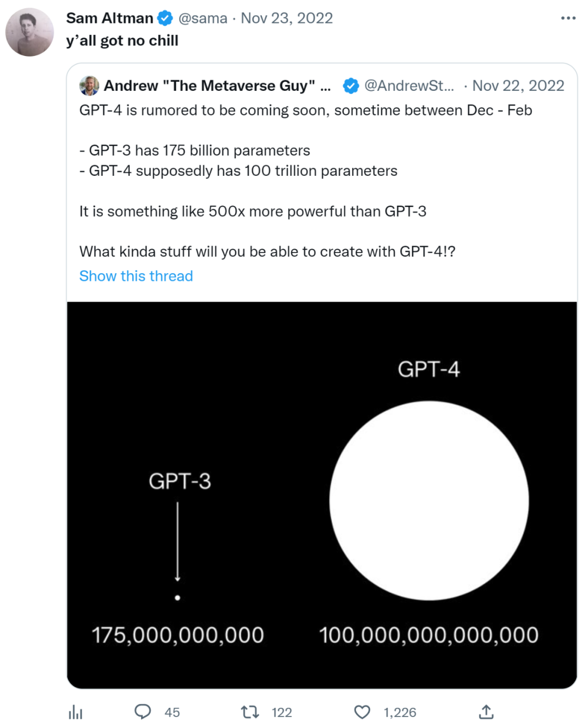
Task: Click the Show this thread link
Action: pyautogui.click(x=136, y=276)
